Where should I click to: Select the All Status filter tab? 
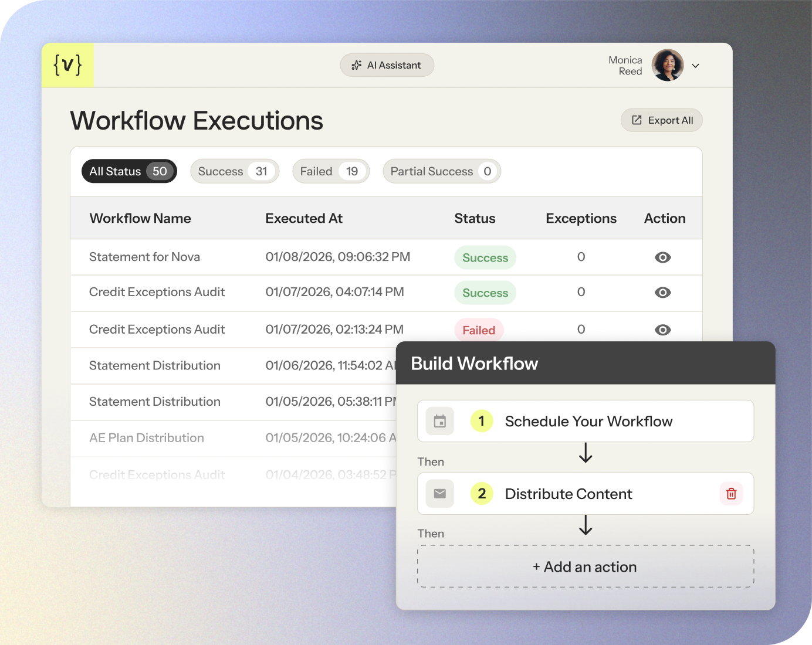[x=128, y=171]
